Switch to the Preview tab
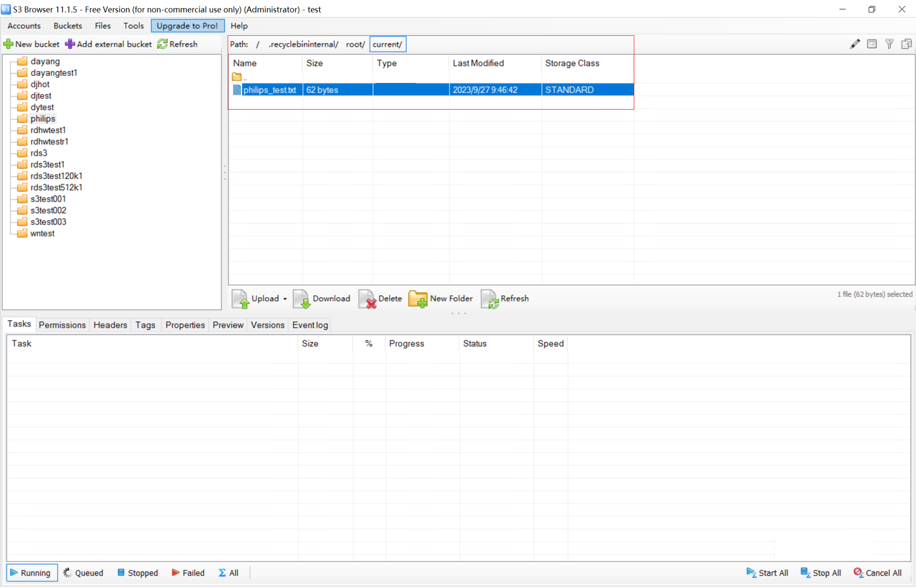The height and width of the screenshot is (588, 916). pyautogui.click(x=228, y=325)
